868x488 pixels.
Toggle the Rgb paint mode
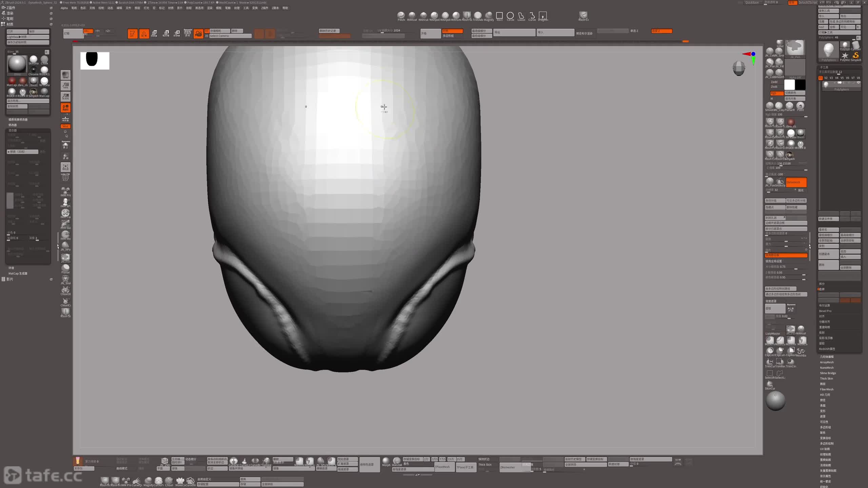(776, 93)
